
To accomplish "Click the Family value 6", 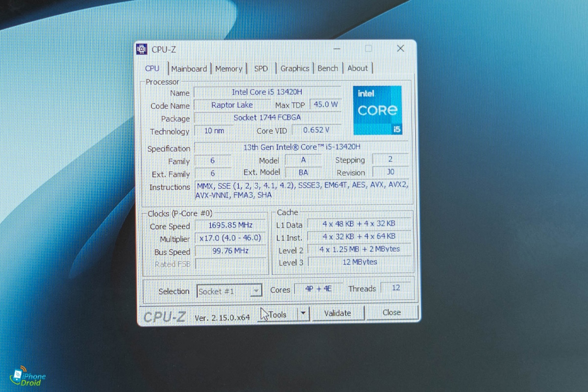I will click(213, 161).
